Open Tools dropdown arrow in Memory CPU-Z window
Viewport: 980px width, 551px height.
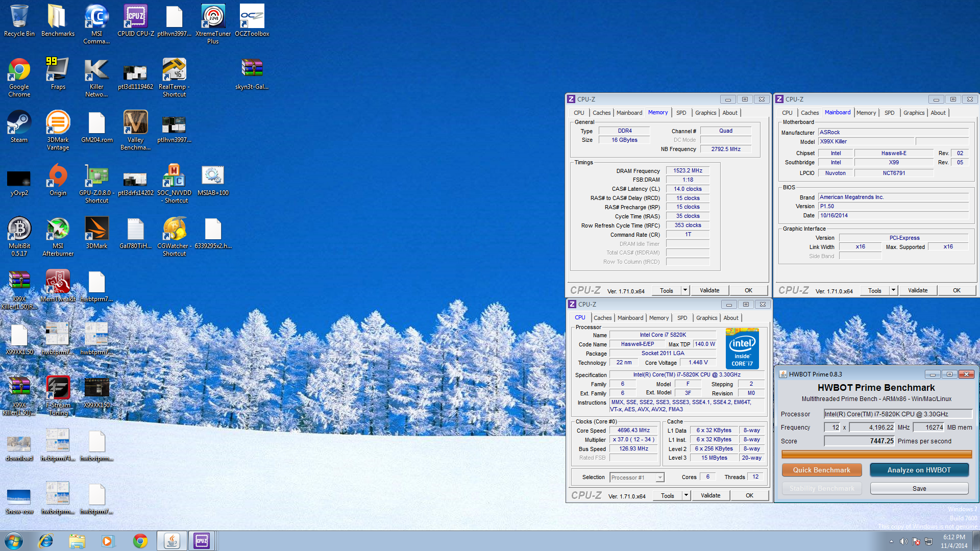(685, 290)
